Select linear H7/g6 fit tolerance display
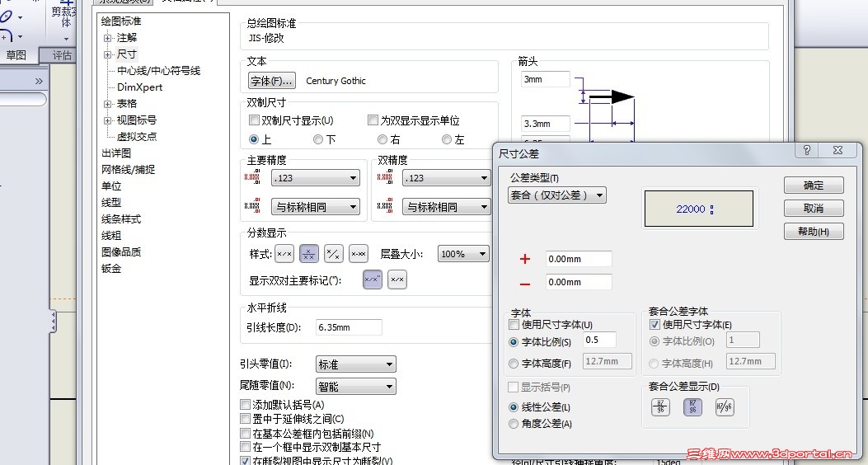The height and width of the screenshot is (465, 868). point(725,407)
